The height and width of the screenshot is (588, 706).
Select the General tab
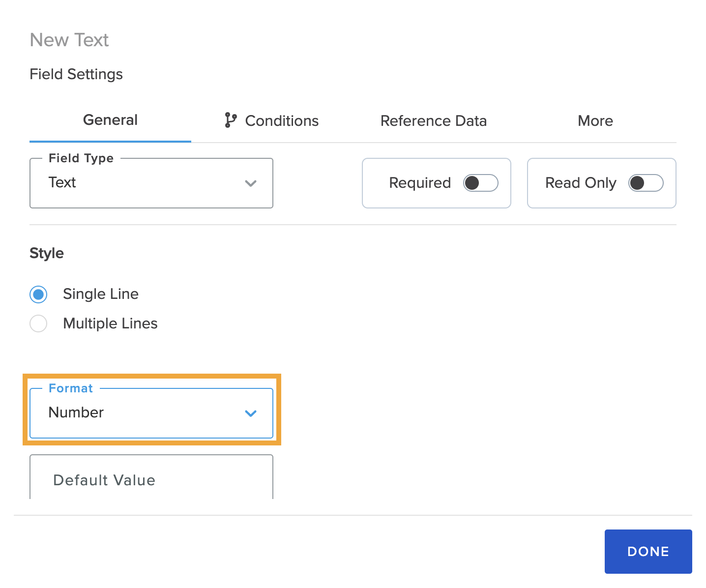110,119
